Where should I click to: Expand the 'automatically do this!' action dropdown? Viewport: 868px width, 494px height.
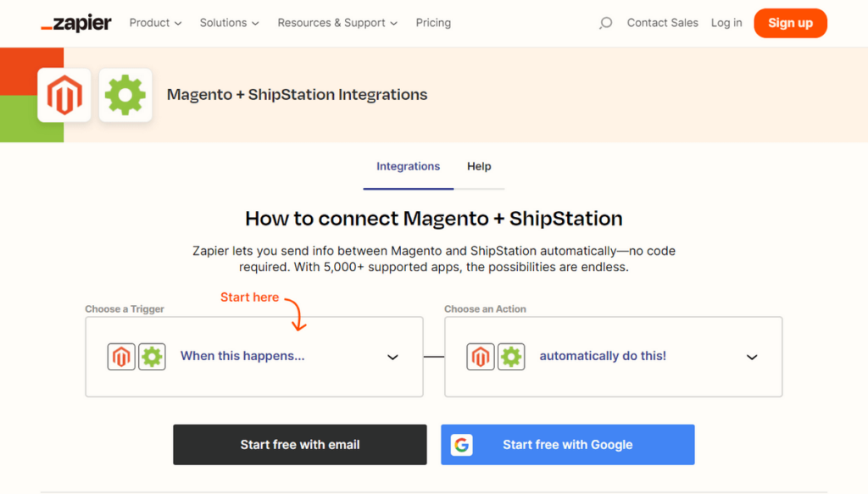pyautogui.click(x=751, y=356)
